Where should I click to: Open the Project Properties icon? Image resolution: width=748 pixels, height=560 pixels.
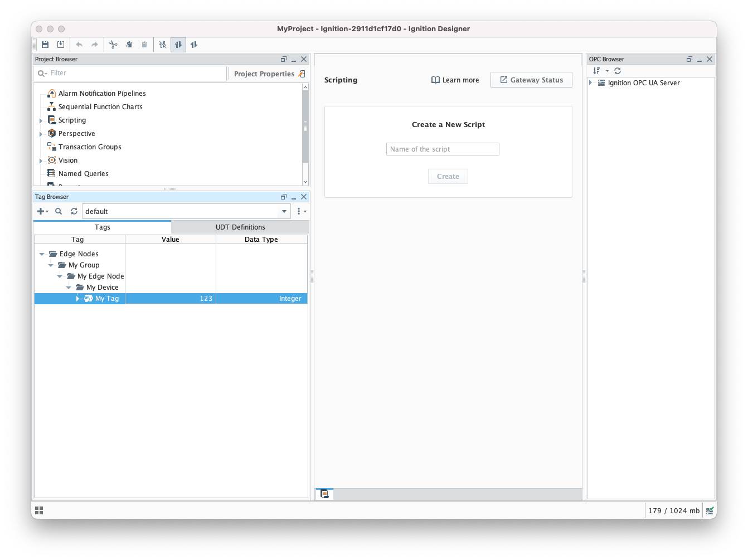click(302, 74)
